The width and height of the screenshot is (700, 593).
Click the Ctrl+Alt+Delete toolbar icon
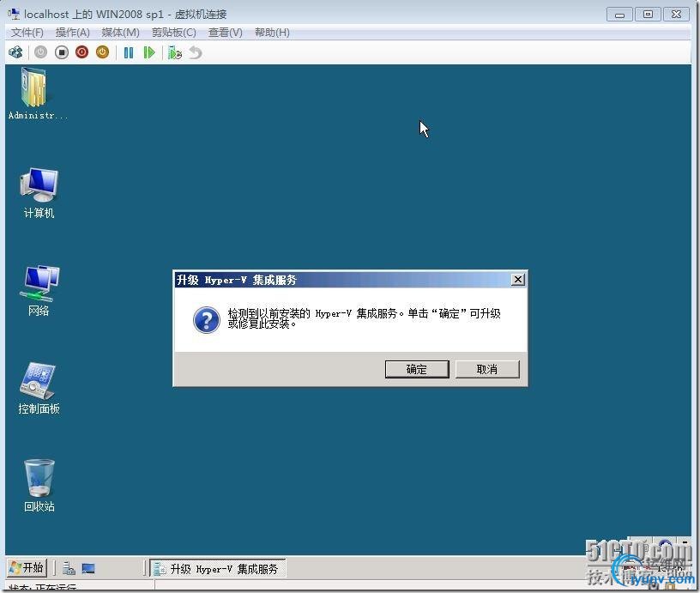pyautogui.click(x=15, y=52)
